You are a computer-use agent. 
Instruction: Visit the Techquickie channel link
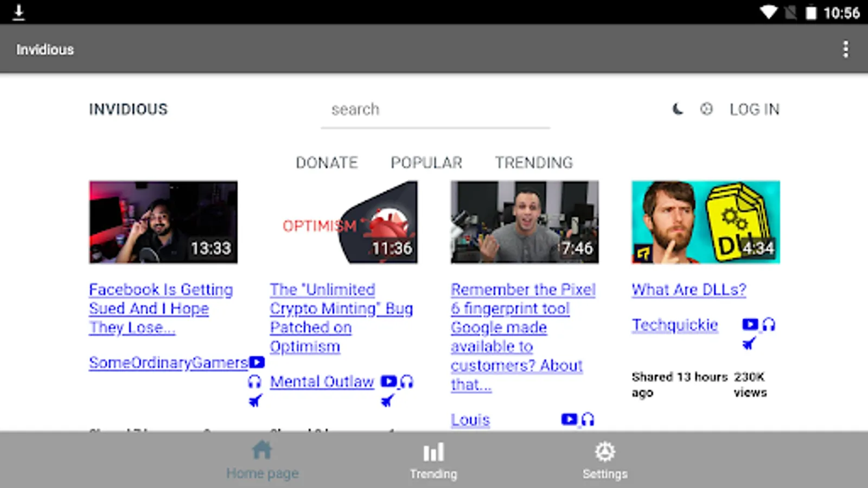[x=675, y=325]
